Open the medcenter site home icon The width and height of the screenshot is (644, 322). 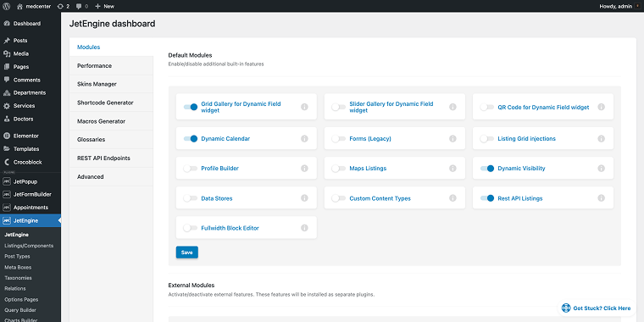[20, 6]
